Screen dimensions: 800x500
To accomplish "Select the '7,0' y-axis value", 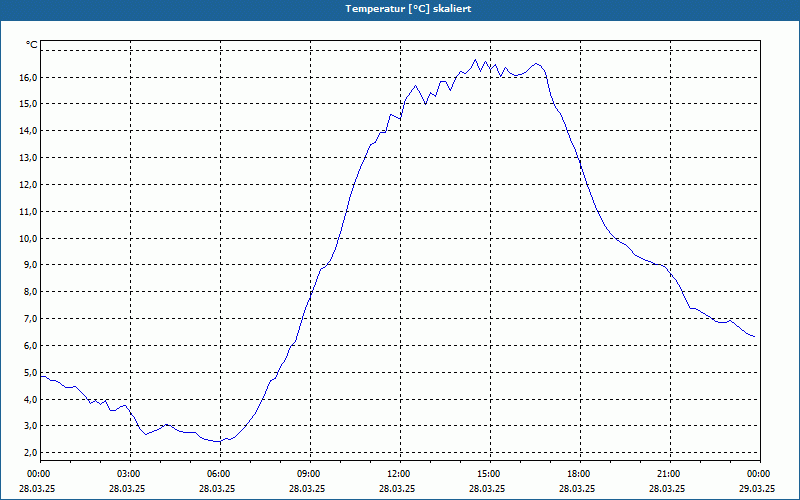I will 31,318.
